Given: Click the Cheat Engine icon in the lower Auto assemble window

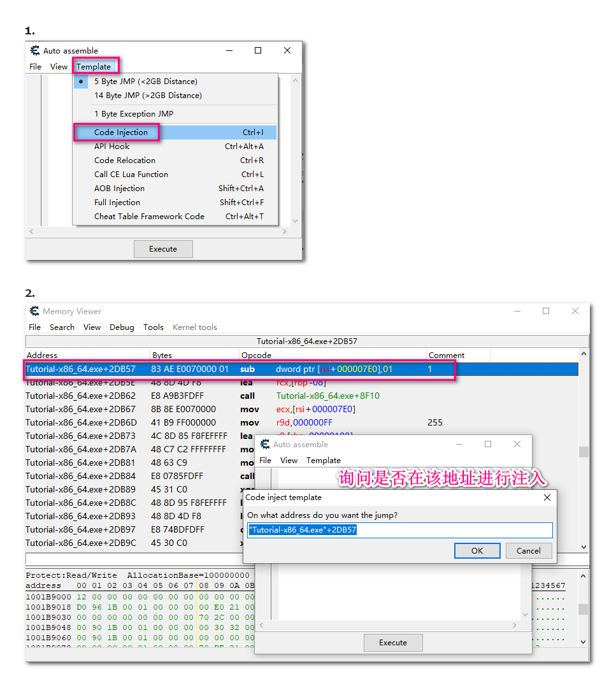Looking at the screenshot, I should [265, 445].
